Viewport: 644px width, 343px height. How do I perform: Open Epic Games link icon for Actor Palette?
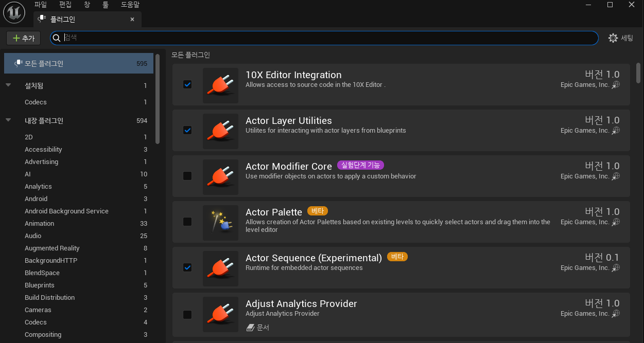coord(616,222)
